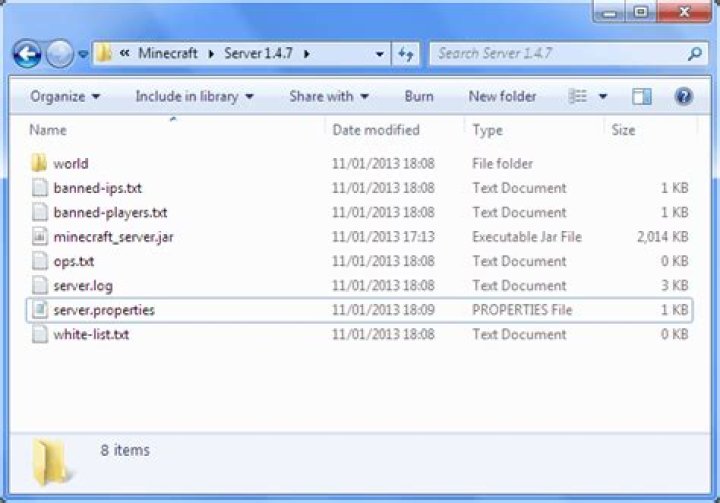Click the File folder type cell

pos(502,164)
